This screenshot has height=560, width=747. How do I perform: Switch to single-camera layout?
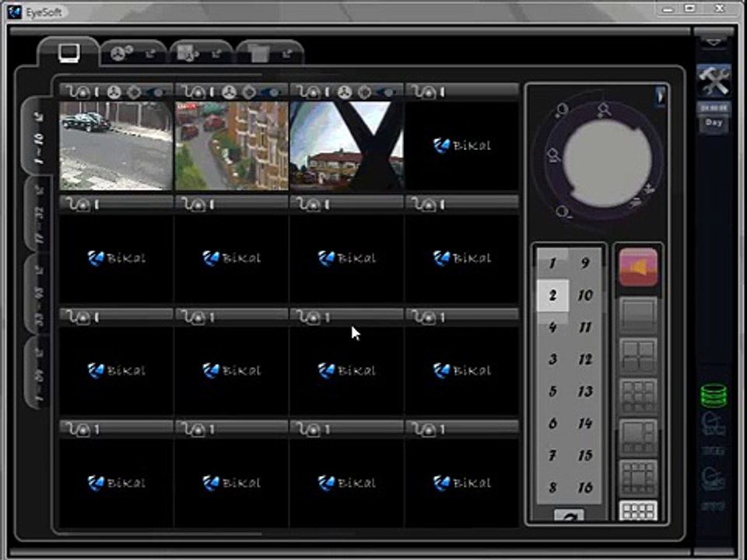tap(638, 314)
